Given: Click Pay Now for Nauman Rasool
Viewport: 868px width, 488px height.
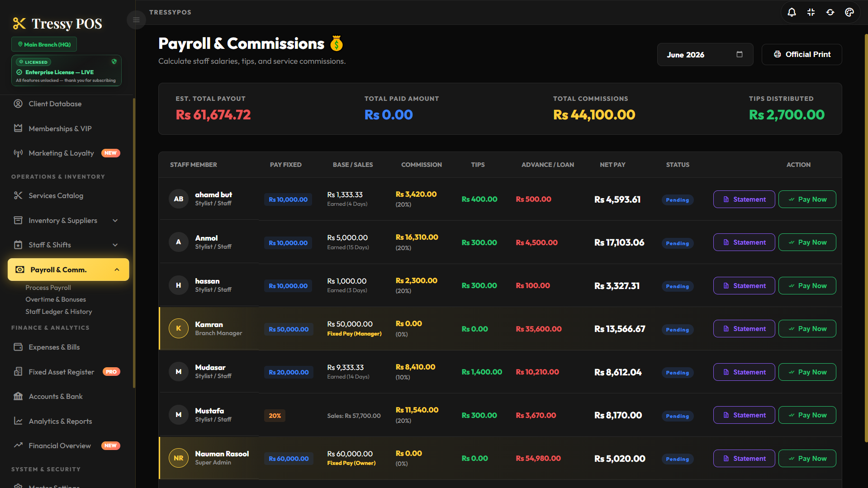Looking at the screenshot, I should [x=807, y=459].
